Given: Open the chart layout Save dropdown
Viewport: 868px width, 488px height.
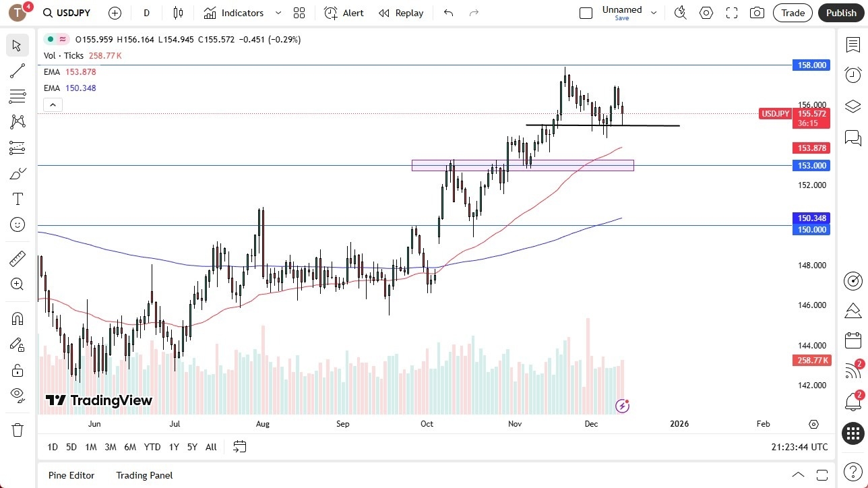Looking at the screenshot, I should (653, 12).
